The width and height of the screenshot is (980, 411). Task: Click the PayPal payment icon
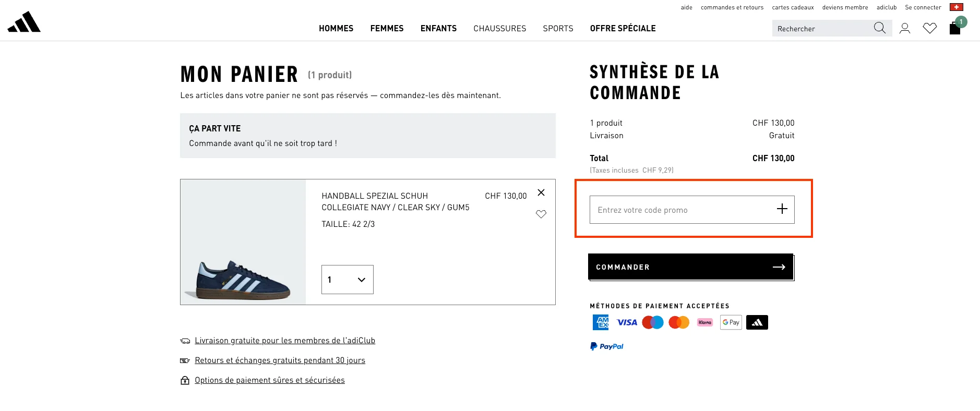[x=606, y=346]
